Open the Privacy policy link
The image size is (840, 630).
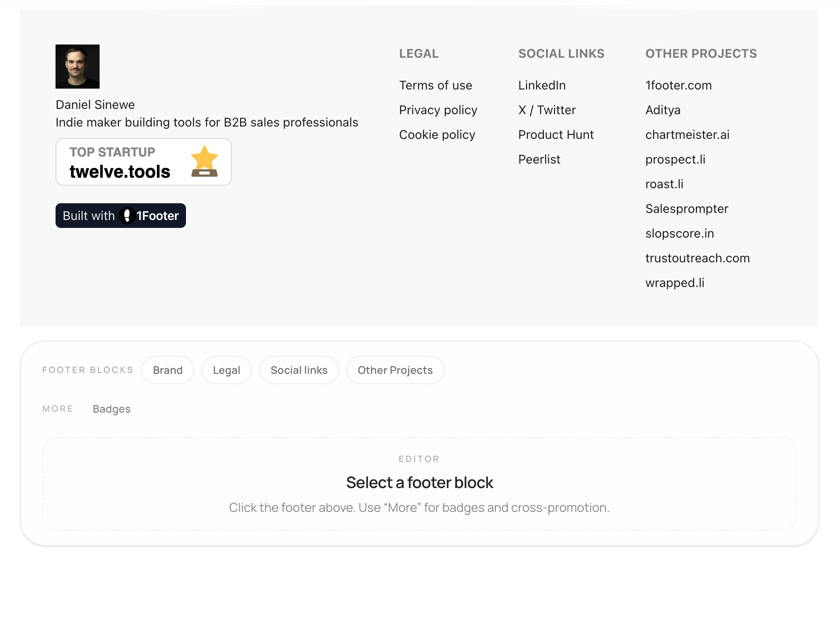click(x=438, y=110)
